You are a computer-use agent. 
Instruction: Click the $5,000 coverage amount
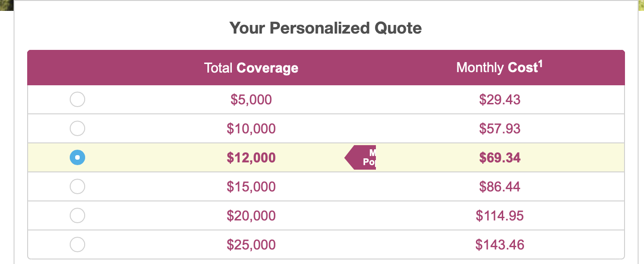click(x=251, y=99)
